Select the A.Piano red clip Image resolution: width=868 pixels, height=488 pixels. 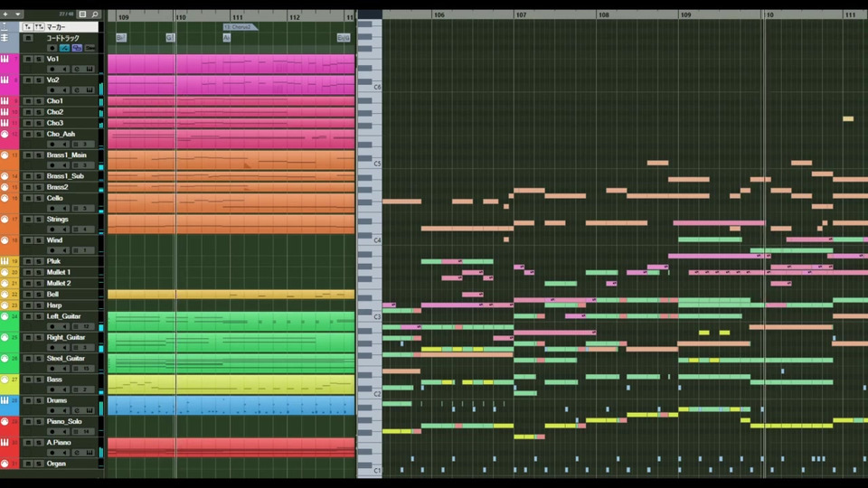click(231, 447)
